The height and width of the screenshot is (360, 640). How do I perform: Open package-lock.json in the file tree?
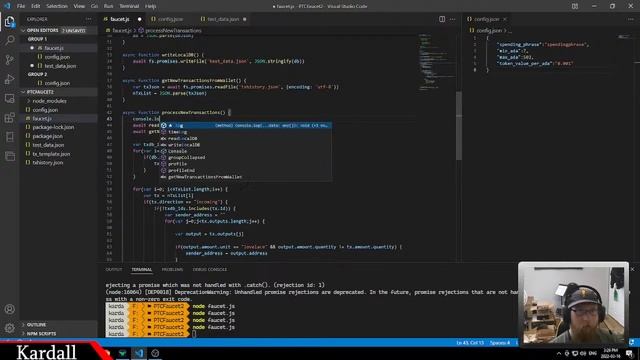click(58, 127)
